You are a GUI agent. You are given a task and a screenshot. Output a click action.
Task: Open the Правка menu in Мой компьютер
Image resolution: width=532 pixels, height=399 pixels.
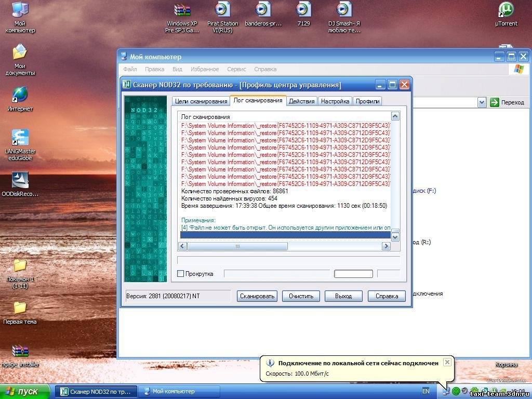coord(154,69)
